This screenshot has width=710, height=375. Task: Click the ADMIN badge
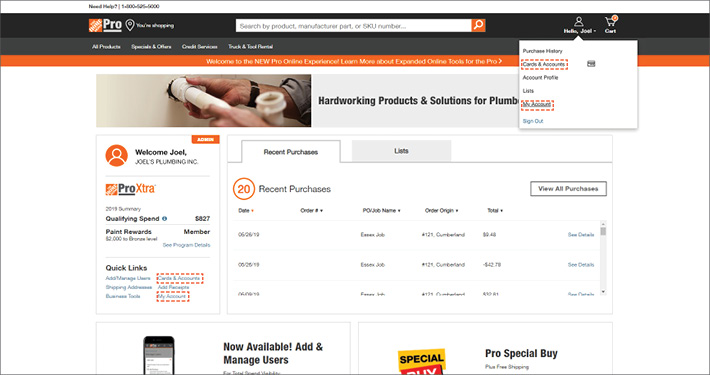[x=206, y=139]
